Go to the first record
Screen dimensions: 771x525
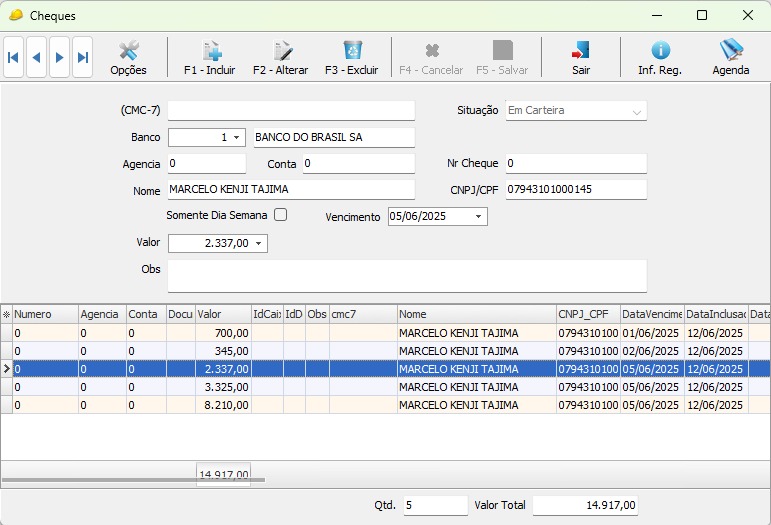(13, 58)
